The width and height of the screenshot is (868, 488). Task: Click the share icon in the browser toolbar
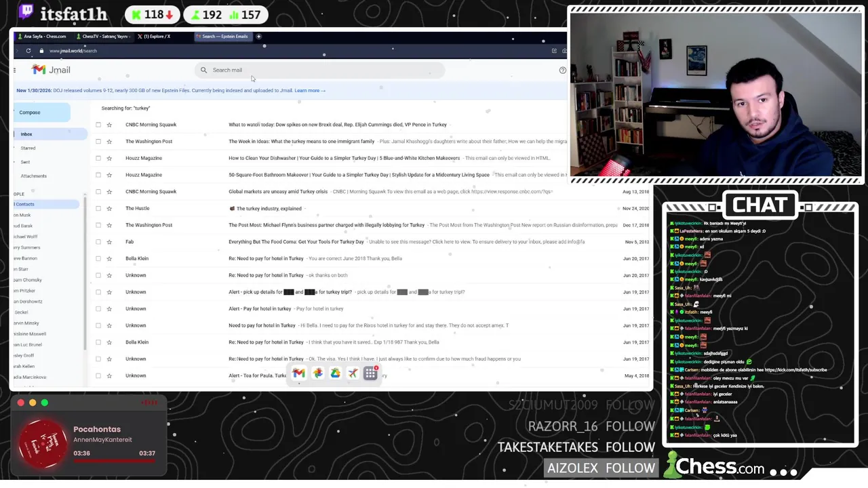tap(554, 51)
